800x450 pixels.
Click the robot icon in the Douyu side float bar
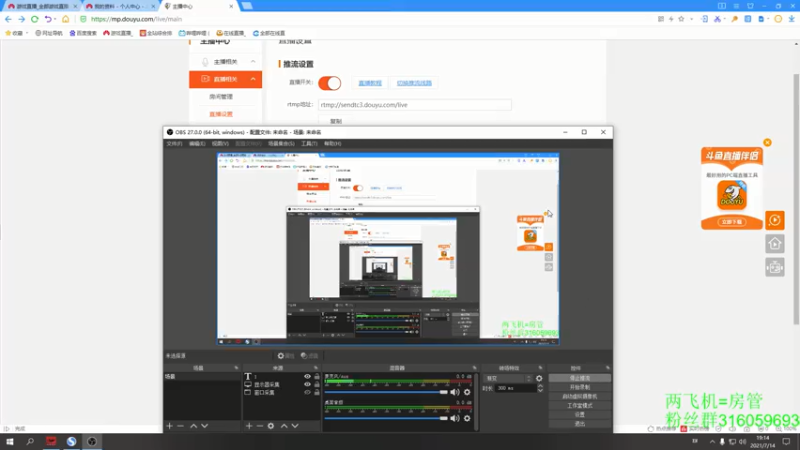pos(774,267)
